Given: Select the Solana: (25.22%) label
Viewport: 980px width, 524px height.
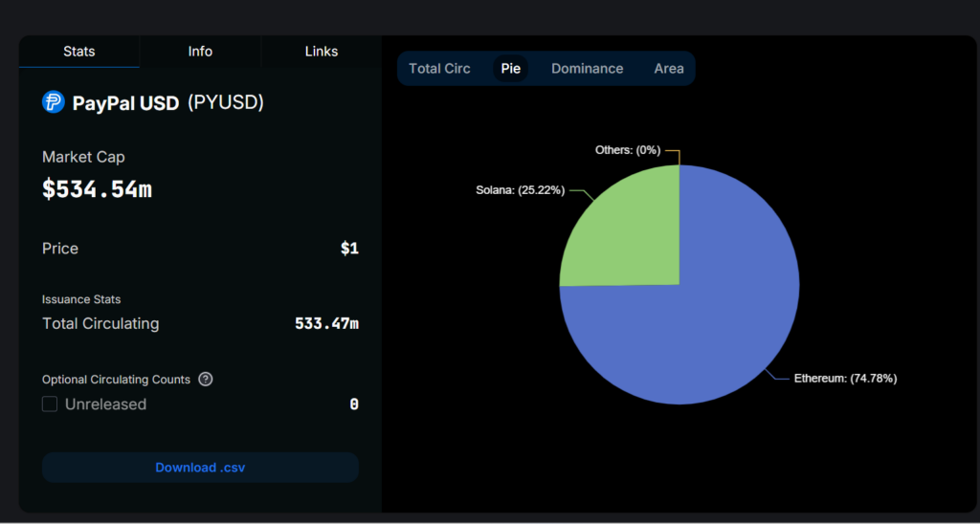Looking at the screenshot, I should point(520,190).
